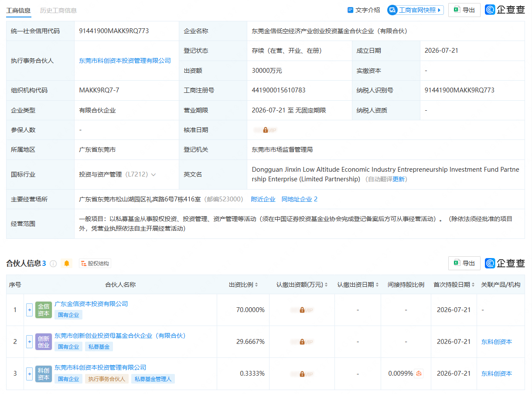This screenshot has height=394, width=532.
Task: Click 更新 link after 自动翻译
Action: pyautogui.click(x=399, y=179)
